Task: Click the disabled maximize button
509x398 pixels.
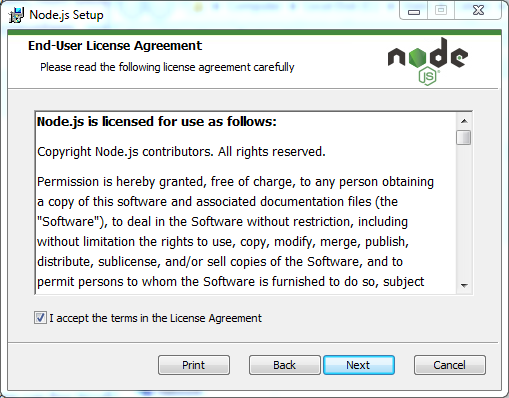Action: point(441,11)
